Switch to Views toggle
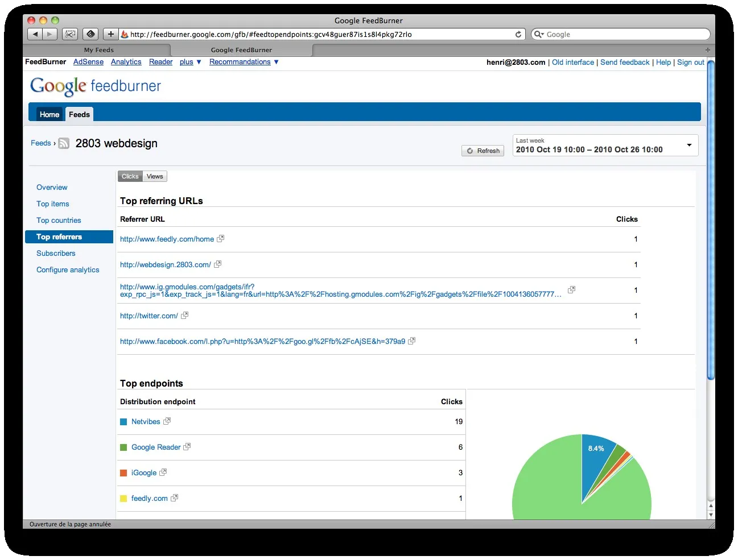738x560 pixels. point(155,176)
